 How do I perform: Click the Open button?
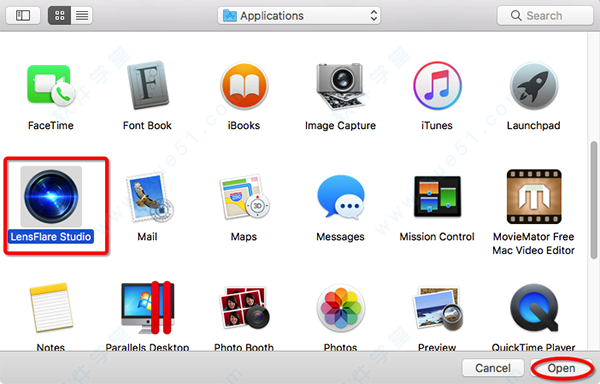[561, 368]
